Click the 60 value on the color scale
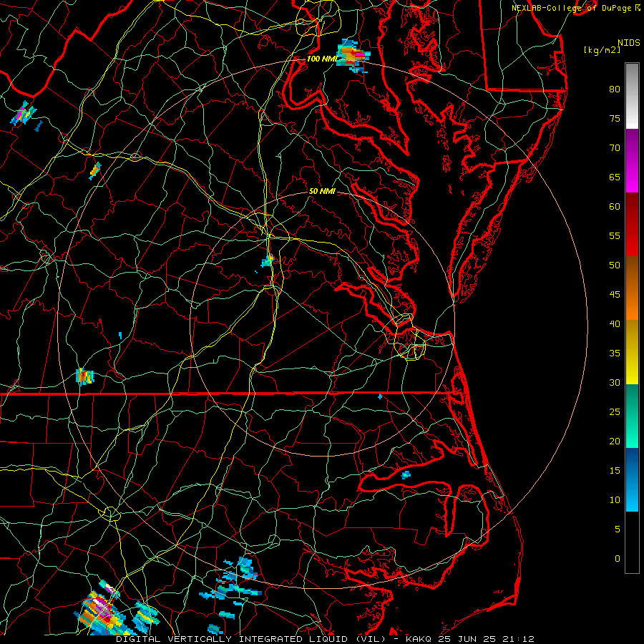 pos(615,207)
